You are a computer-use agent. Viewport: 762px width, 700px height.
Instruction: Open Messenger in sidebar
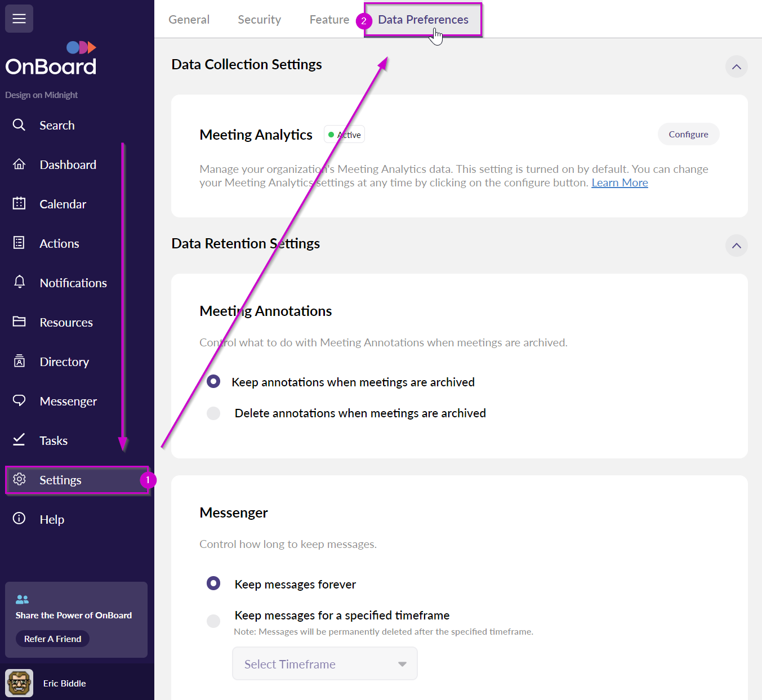tap(68, 401)
